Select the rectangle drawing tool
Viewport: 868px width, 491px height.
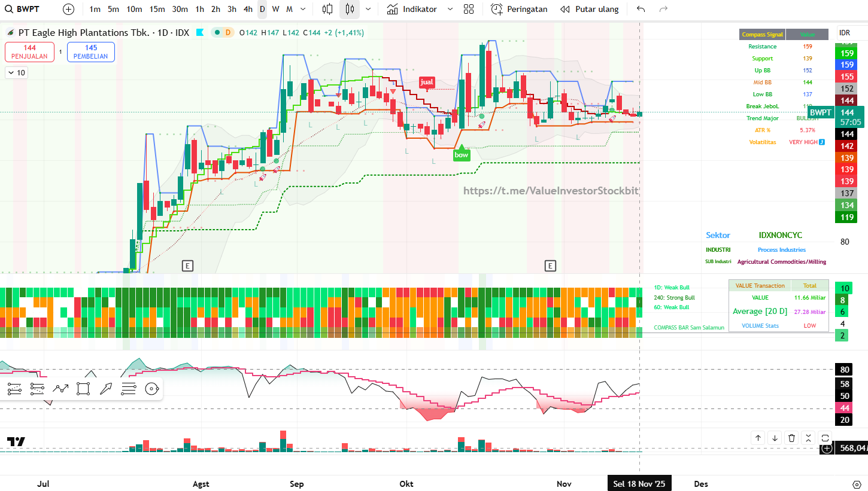[x=83, y=389]
